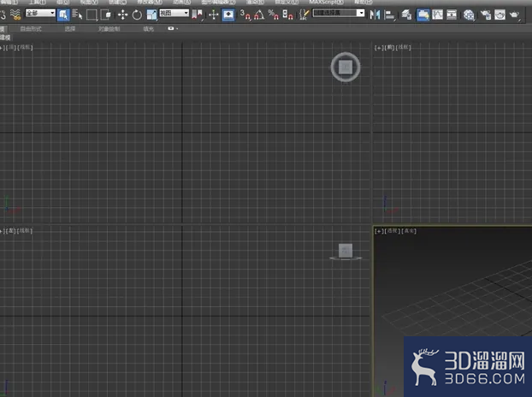
Task: Click the 建模 panel label
Action: 5,38
